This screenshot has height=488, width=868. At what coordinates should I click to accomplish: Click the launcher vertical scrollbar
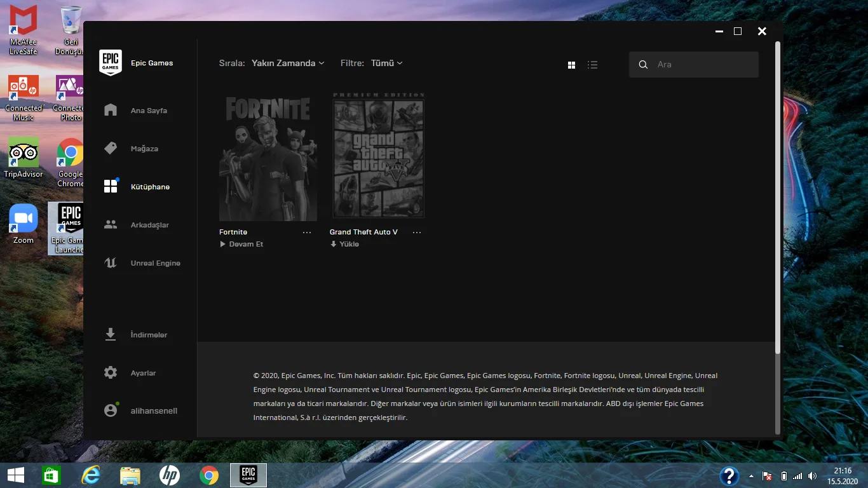(x=777, y=198)
